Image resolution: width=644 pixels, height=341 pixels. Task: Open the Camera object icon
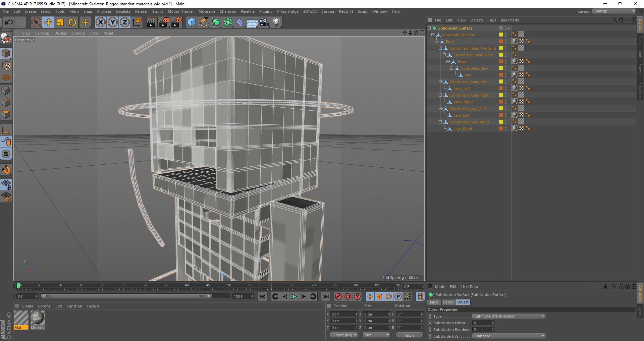(264, 22)
